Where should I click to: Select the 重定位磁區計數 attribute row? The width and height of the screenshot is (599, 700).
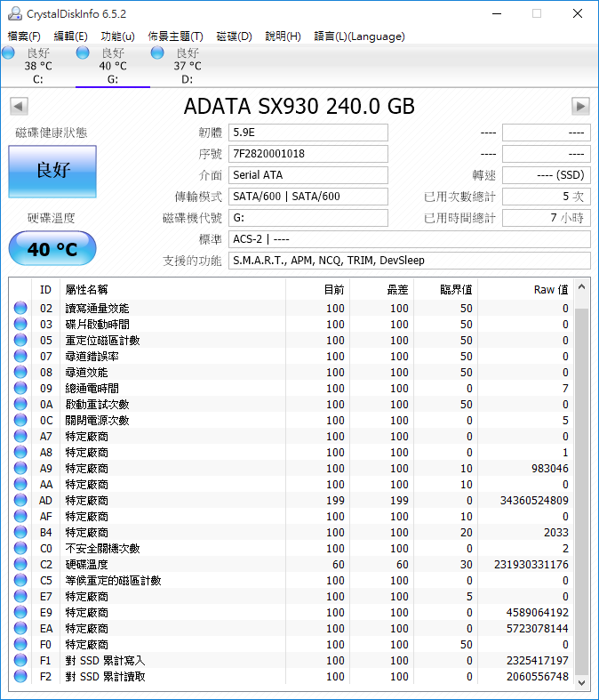(x=292, y=340)
